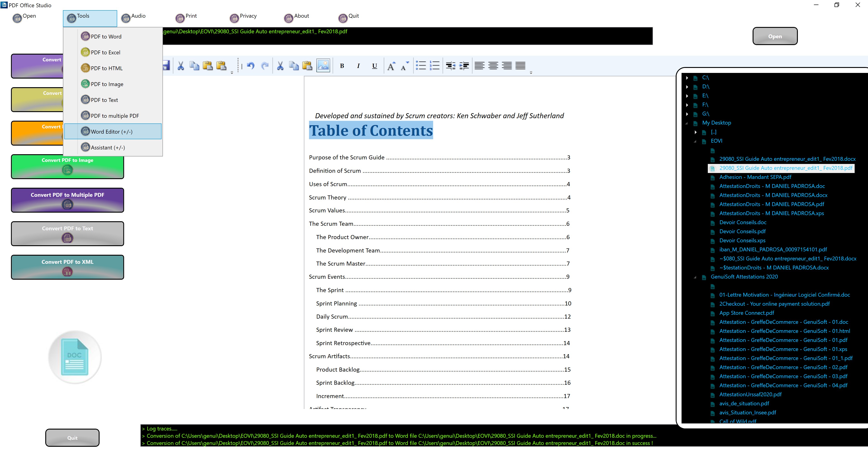
Task: Toggle italic formatting
Action: pyautogui.click(x=358, y=66)
